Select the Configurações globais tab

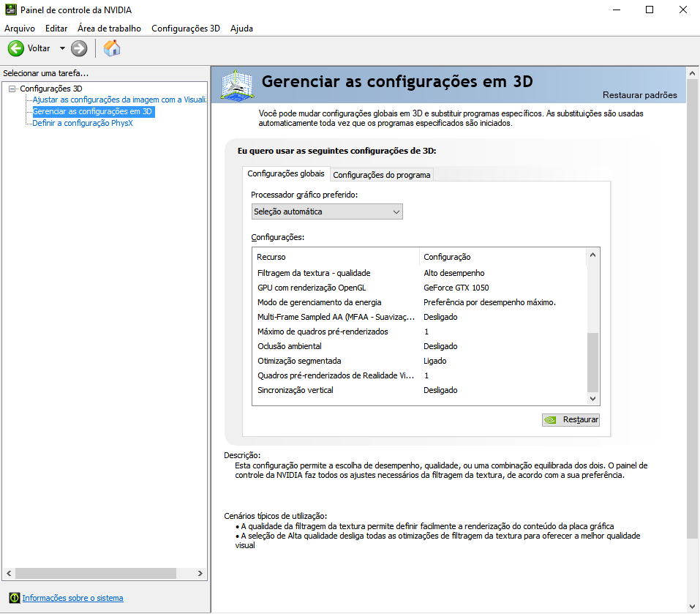tap(286, 173)
